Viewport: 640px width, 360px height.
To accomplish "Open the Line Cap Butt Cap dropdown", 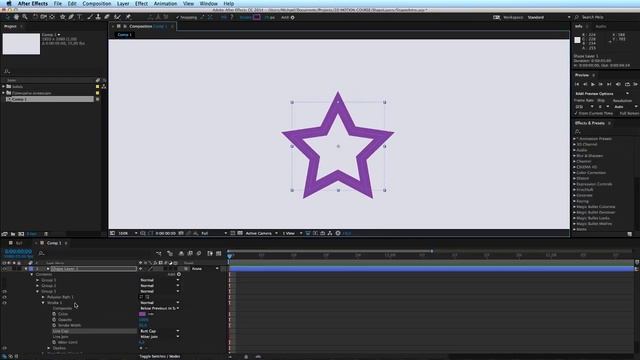I will tap(160, 331).
